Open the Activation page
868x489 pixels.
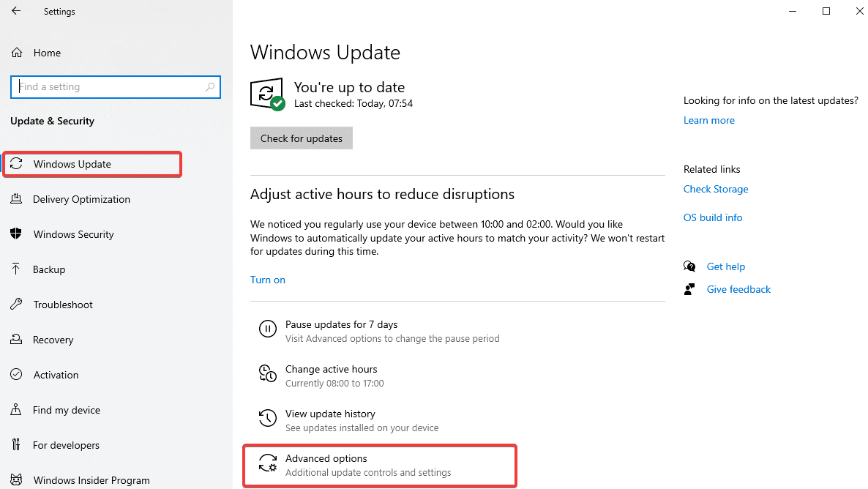[56, 375]
